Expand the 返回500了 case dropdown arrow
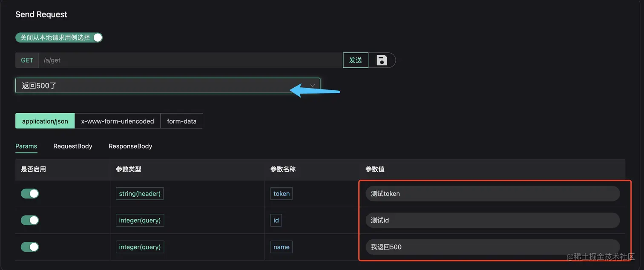This screenshot has width=644, height=270. click(x=313, y=86)
